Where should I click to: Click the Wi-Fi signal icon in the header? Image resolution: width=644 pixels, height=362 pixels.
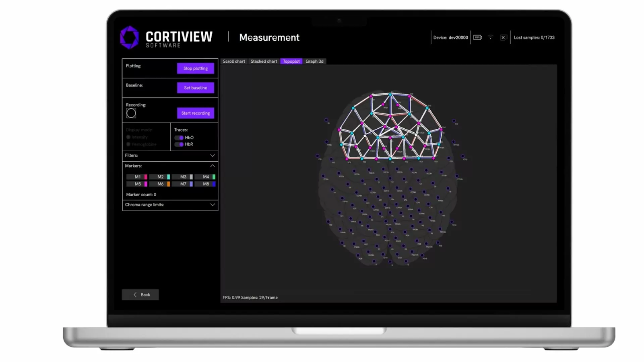click(490, 37)
